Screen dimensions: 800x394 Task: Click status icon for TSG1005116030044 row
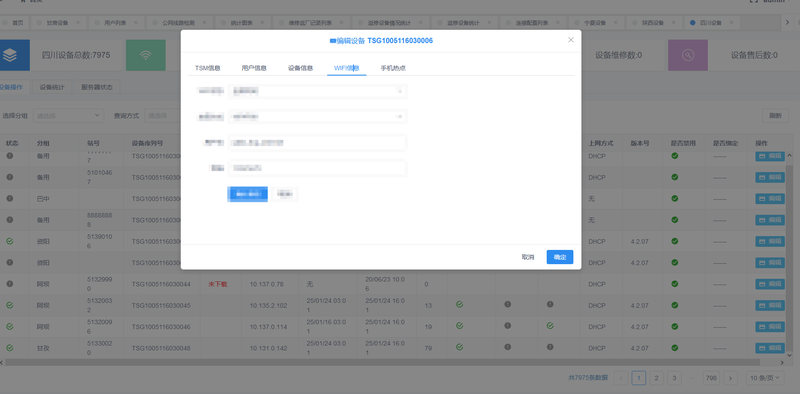pos(10,283)
